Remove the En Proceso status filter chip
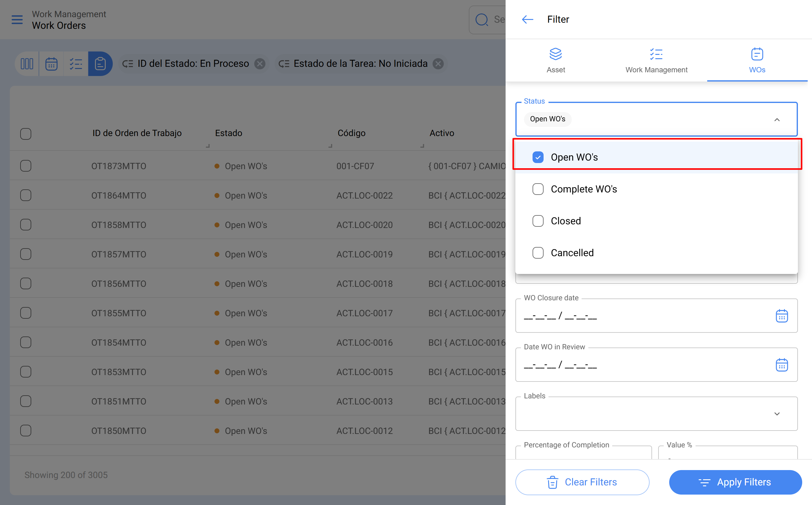Screen dimensions: 812x505 point(260,63)
